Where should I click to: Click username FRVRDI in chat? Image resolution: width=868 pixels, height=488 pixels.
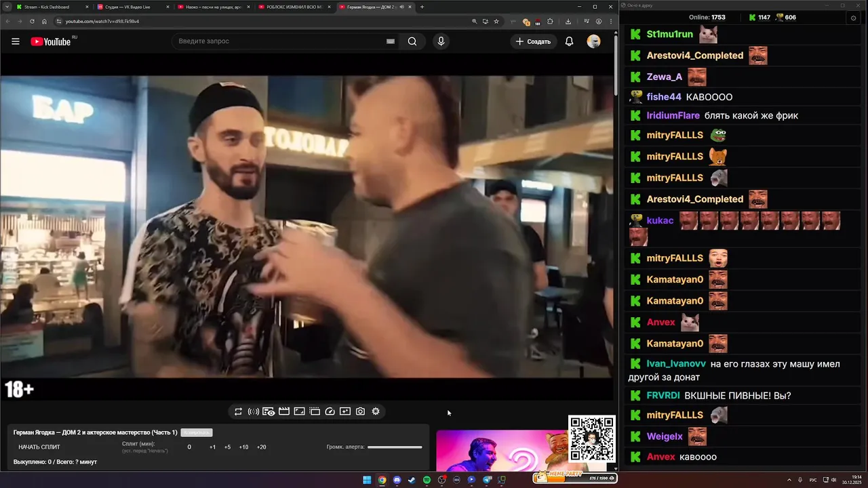[663, 396]
